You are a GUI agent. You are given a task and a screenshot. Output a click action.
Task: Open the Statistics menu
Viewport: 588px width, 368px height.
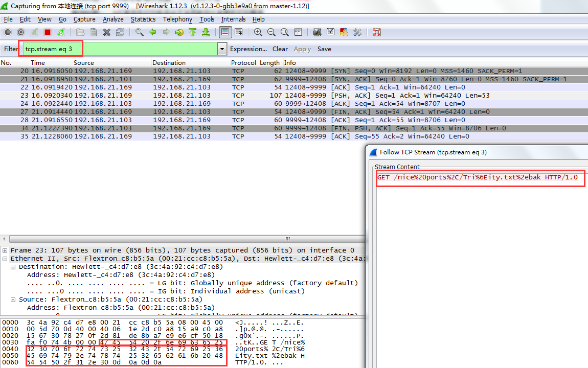pyautogui.click(x=143, y=19)
